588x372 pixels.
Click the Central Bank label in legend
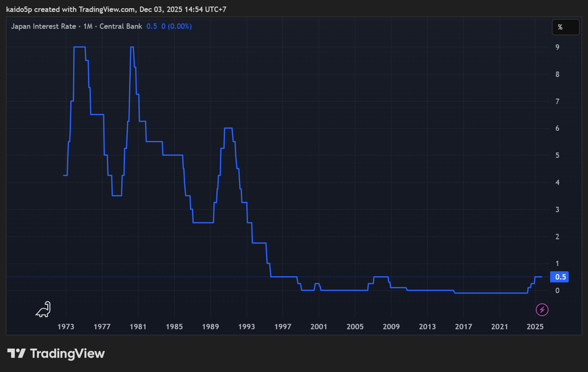(x=120, y=26)
